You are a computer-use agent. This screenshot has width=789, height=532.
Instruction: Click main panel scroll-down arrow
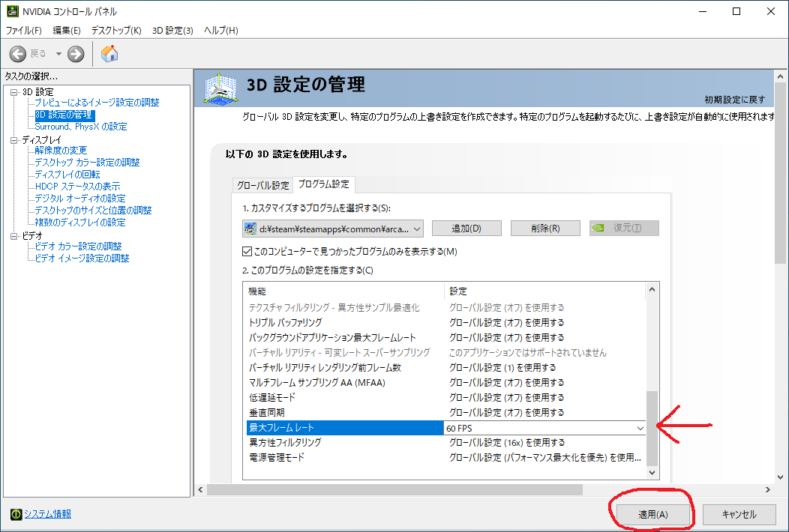pos(781,477)
